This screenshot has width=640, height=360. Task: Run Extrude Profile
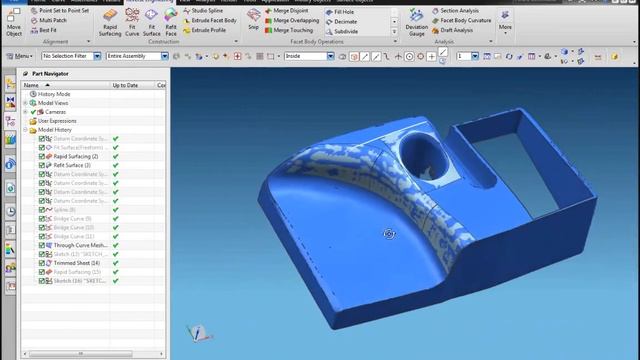click(204, 30)
